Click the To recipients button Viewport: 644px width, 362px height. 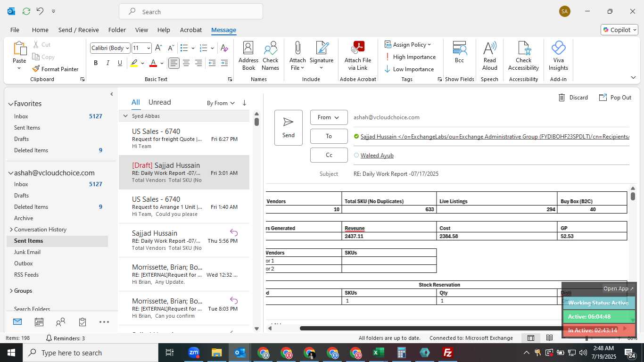(329, 136)
